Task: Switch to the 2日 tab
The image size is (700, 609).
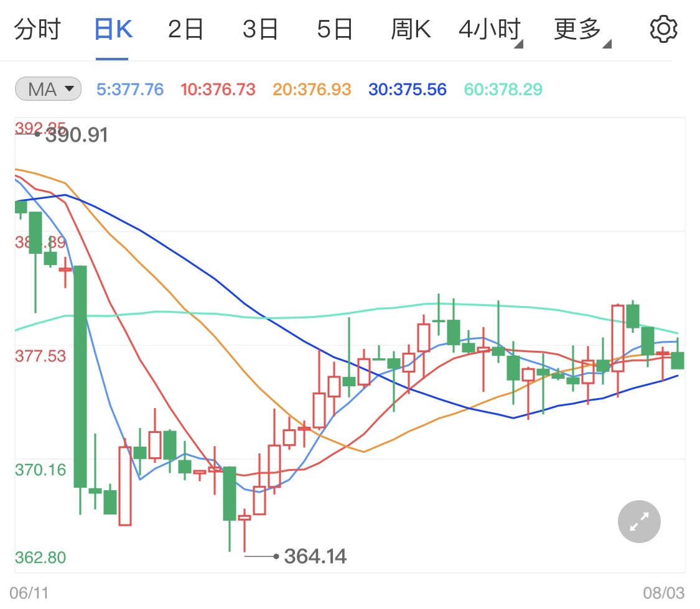Action: coord(185,29)
